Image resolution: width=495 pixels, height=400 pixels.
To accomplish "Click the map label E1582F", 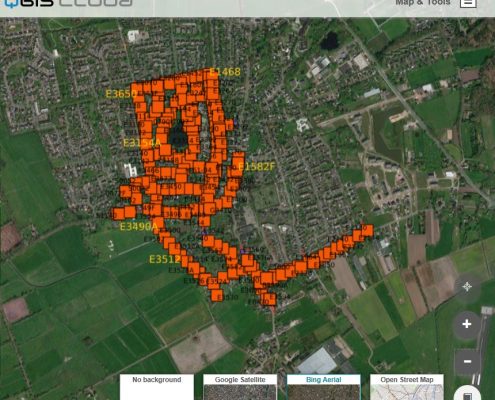I will point(257,166).
